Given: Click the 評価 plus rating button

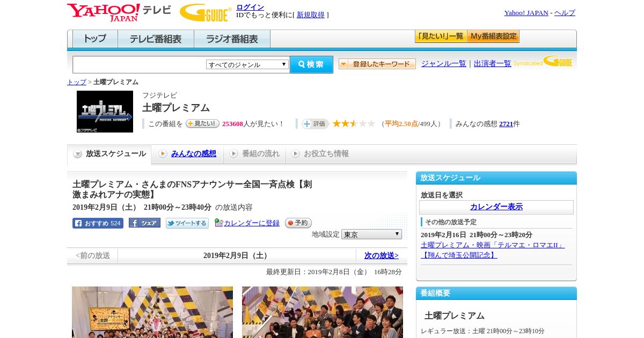Looking at the screenshot, I should tap(315, 124).
